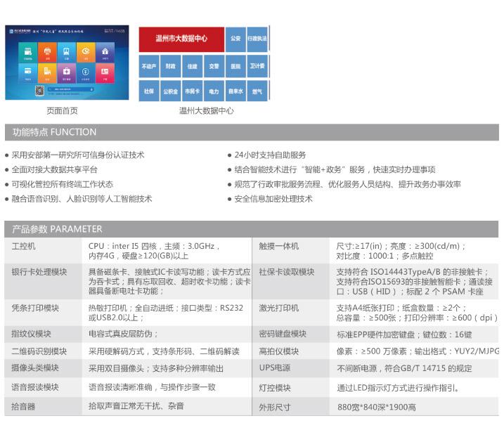This screenshot has height=428, width=504.
Task: Select the 财政 tile
Action: (170, 66)
